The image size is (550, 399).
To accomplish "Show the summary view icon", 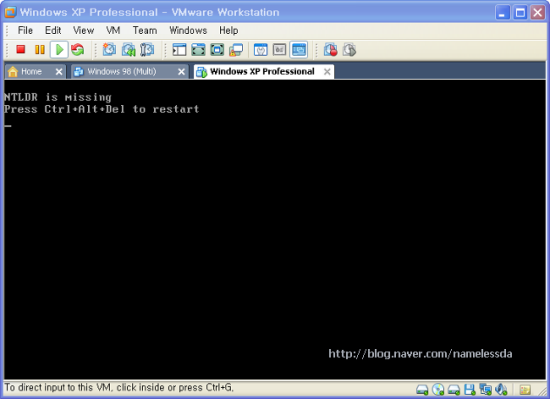I will click(x=261, y=50).
